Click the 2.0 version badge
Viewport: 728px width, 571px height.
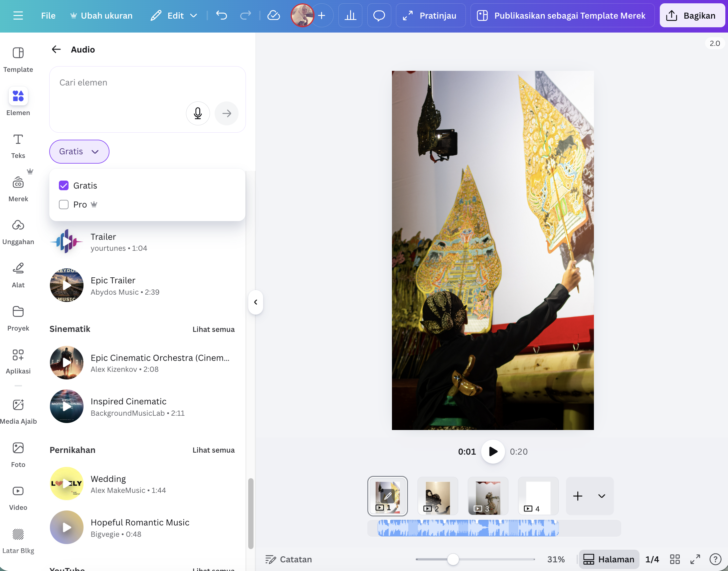click(x=715, y=44)
